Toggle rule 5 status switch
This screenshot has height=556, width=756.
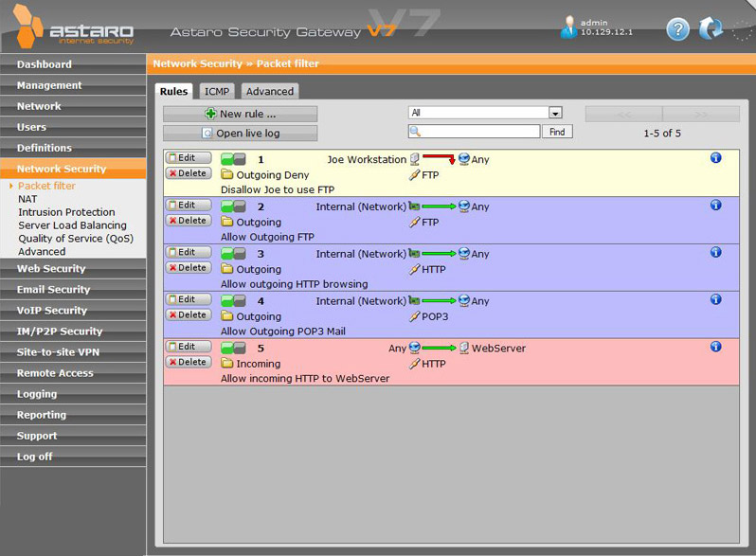click(233, 348)
